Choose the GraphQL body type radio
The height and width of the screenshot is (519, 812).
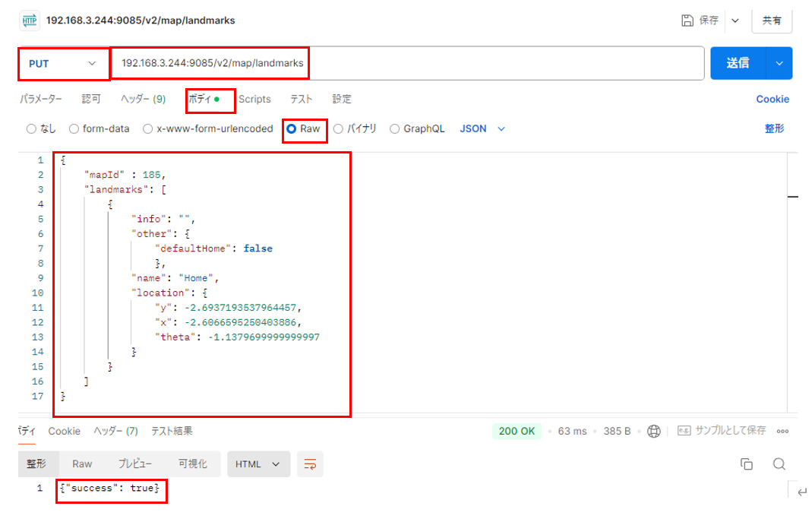395,129
